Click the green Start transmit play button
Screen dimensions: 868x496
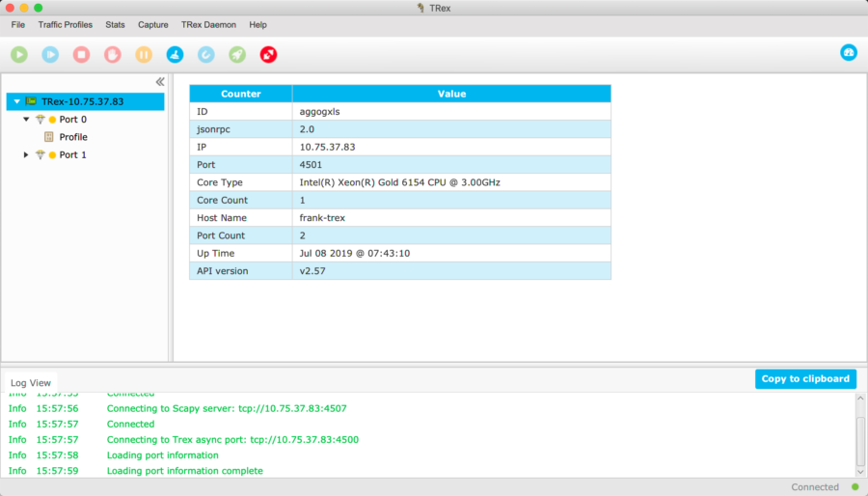coord(19,54)
